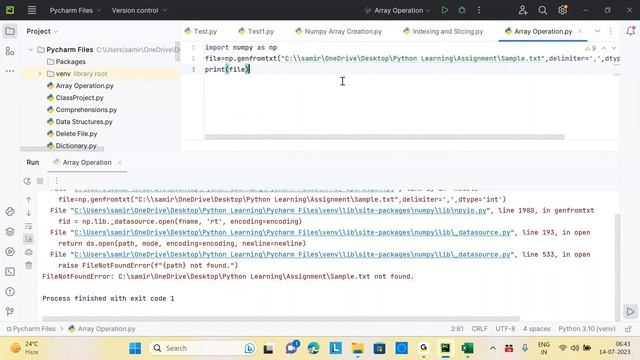Click the taskbar Search box
The image size is (640, 360).
(202, 348)
